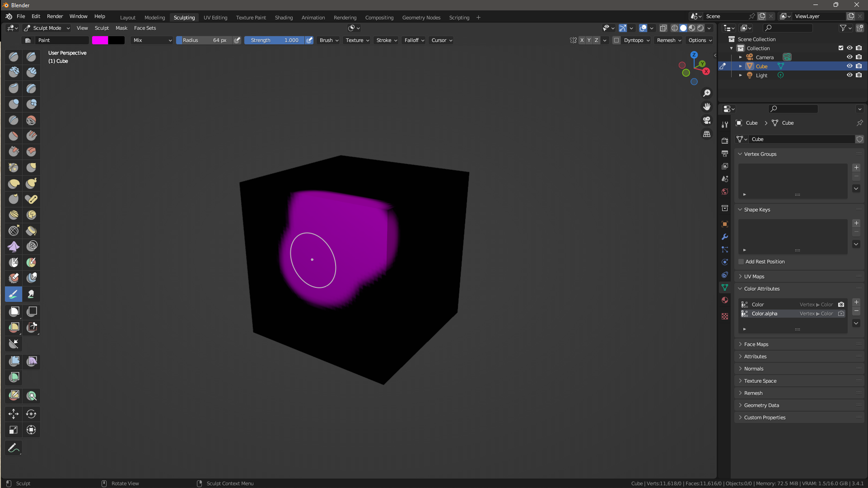Open the Options popover
868x488 pixels.
[x=700, y=40]
